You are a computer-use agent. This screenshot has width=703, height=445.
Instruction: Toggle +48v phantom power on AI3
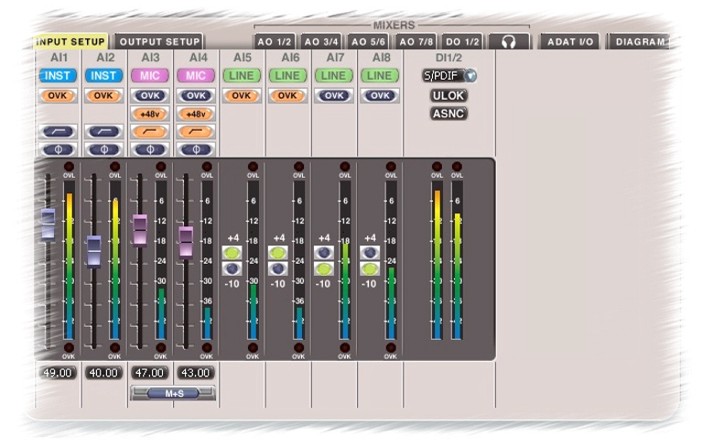(x=150, y=114)
